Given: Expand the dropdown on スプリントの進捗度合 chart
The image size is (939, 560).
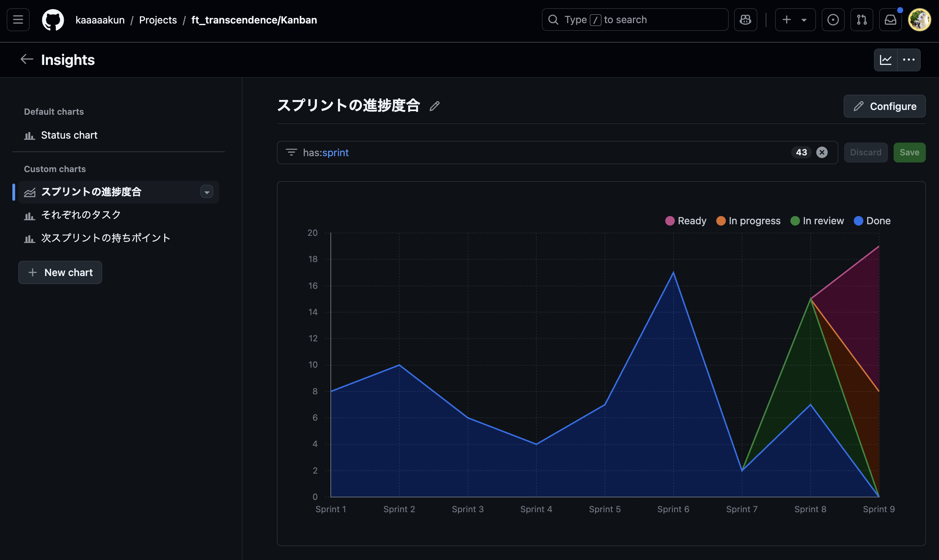Looking at the screenshot, I should point(206,192).
